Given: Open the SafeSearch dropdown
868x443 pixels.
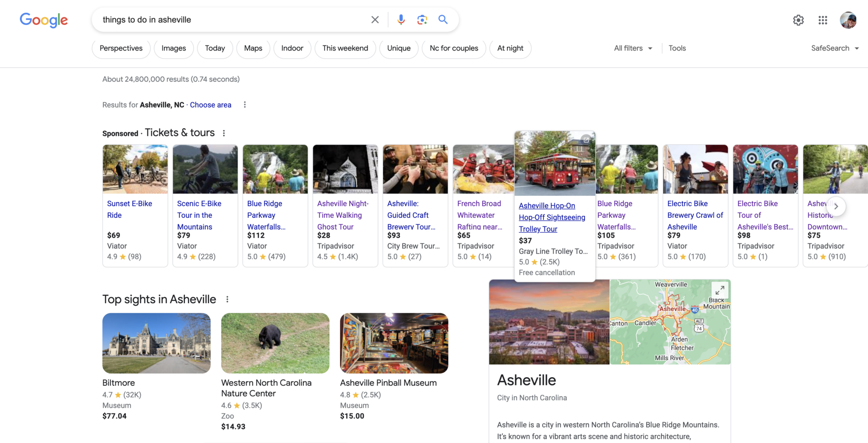Looking at the screenshot, I should (834, 48).
